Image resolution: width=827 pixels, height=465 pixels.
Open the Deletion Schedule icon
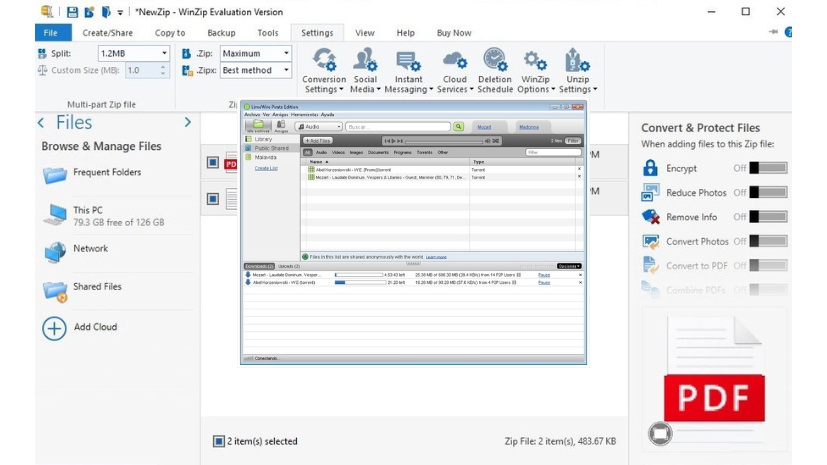[494, 62]
